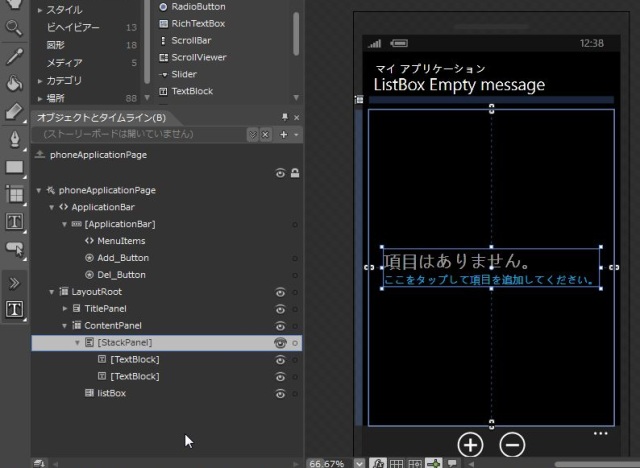
Task: Collapse the ApplicationBar tree node
Action: point(51,207)
